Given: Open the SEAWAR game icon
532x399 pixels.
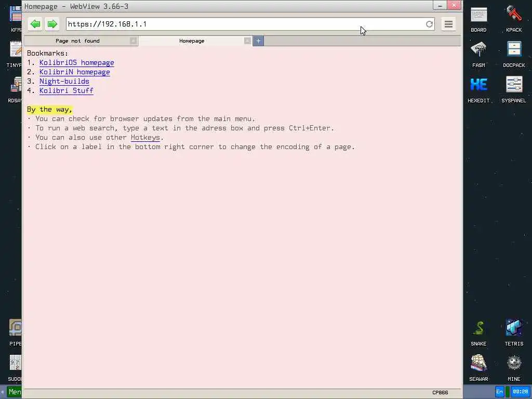Looking at the screenshot, I should click(x=478, y=368).
